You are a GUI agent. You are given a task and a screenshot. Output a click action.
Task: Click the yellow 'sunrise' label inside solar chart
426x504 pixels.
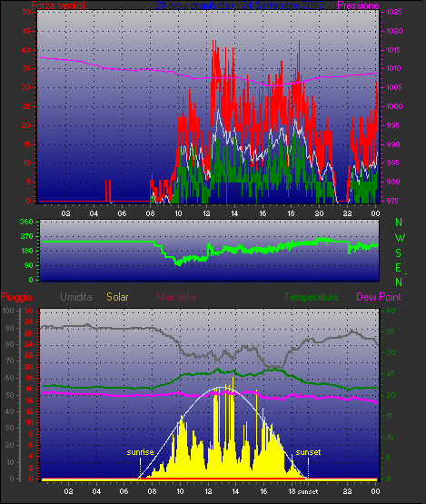(x=140, y=452)
